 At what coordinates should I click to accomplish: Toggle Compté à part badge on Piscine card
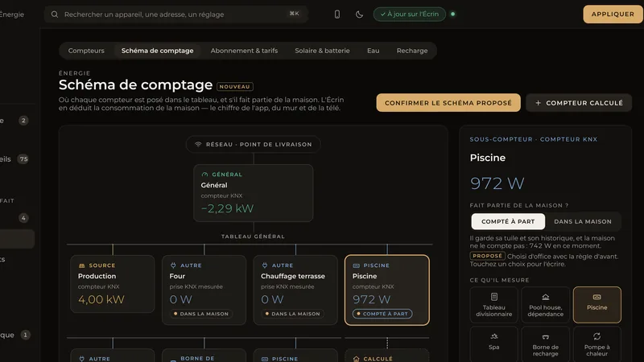coord(382,314)
